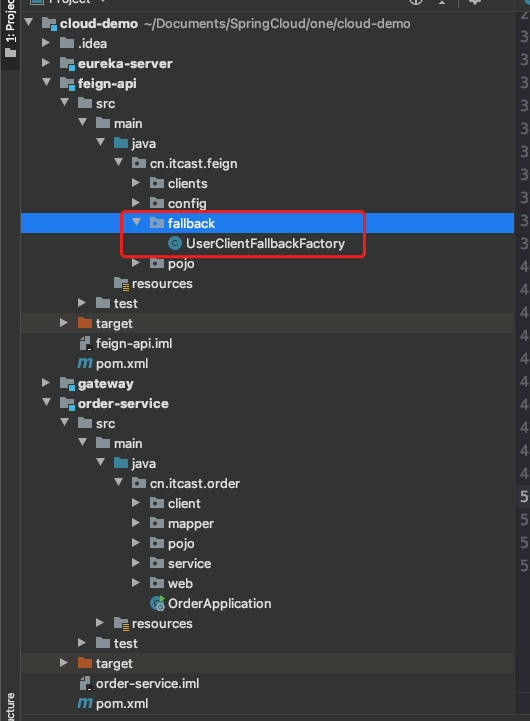Click the orange target folder icon under feign-api
This screenshot has width=530, height=721.
(85, 323)
